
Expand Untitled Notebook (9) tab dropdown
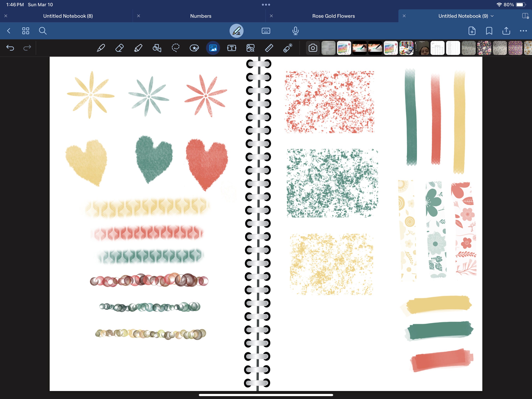[x=492, y=16]
